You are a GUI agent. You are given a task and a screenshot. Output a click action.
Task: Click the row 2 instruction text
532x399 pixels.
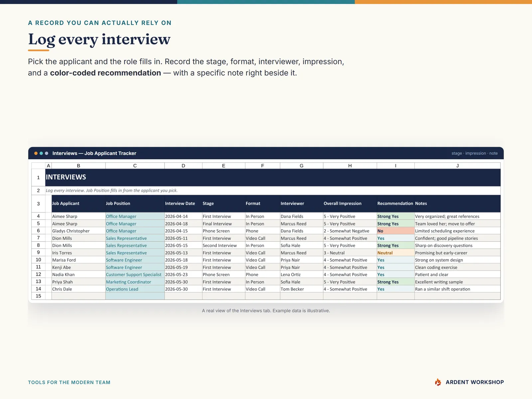coord(112,191)
